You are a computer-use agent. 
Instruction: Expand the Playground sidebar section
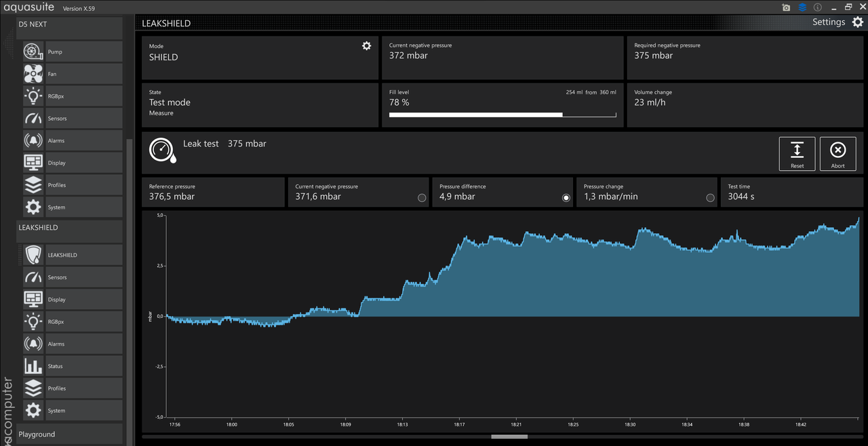click(x=69, y=434)
